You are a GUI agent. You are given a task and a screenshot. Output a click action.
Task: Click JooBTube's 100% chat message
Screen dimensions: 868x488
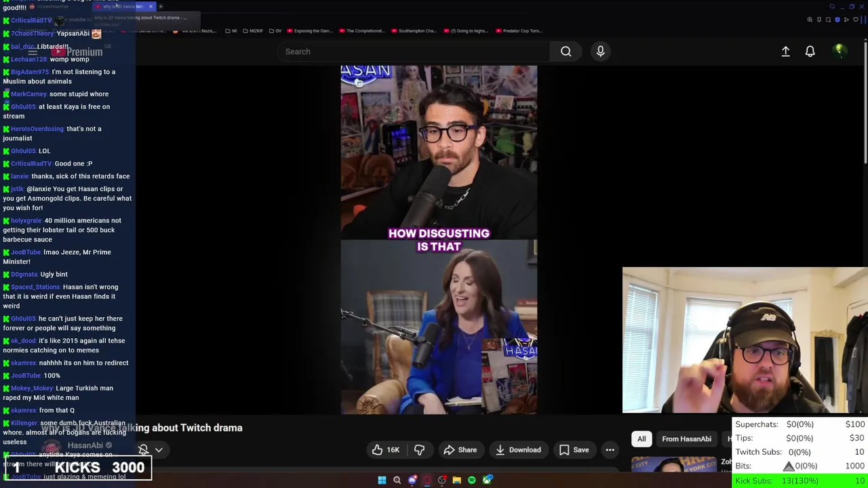(x=52, y=375)
